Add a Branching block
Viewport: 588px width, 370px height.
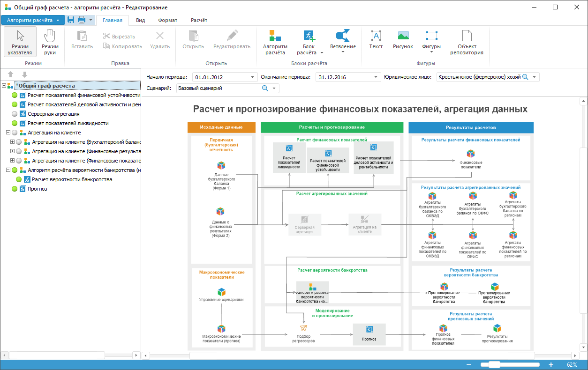click(x=343, y=41)
